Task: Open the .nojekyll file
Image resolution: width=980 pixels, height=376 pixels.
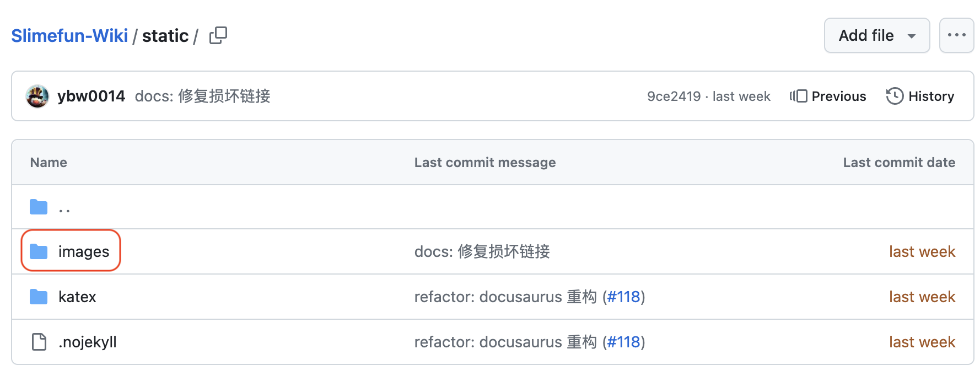Action: pos(88,342)
